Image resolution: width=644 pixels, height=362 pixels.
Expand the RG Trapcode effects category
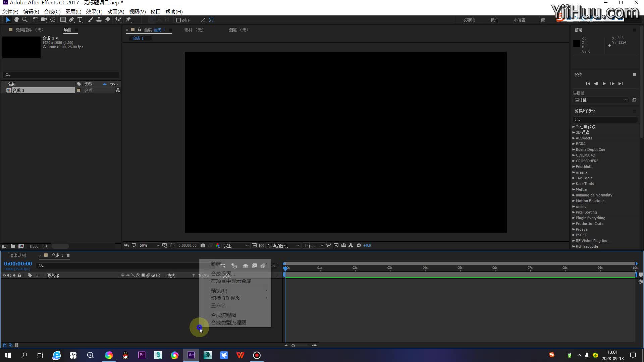(x=574, y=246)
